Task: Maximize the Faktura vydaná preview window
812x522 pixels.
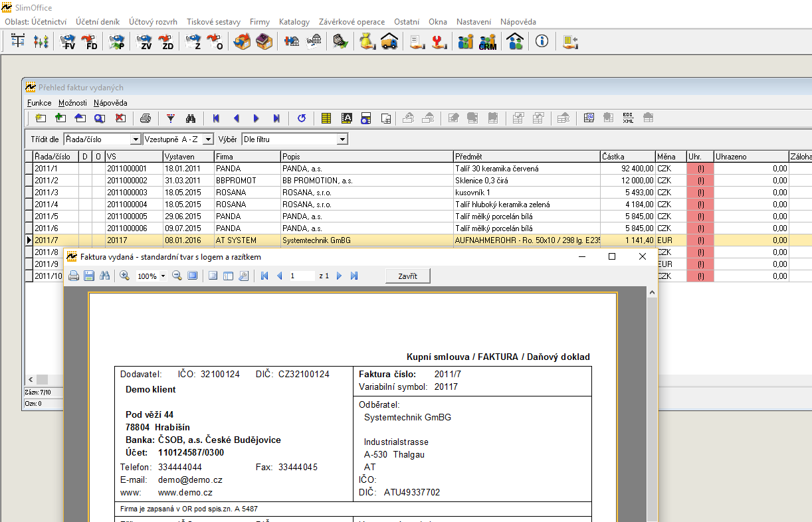Action: point(612,256)
